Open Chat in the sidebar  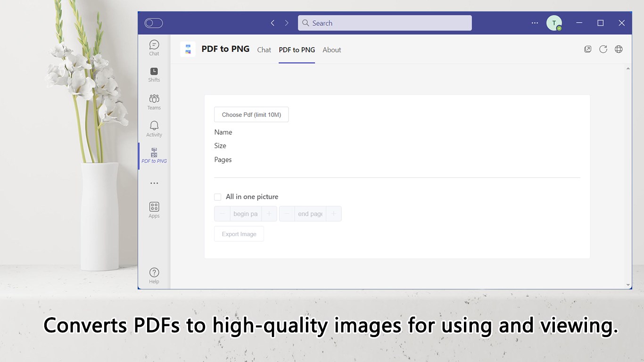[x=154, y=48]
